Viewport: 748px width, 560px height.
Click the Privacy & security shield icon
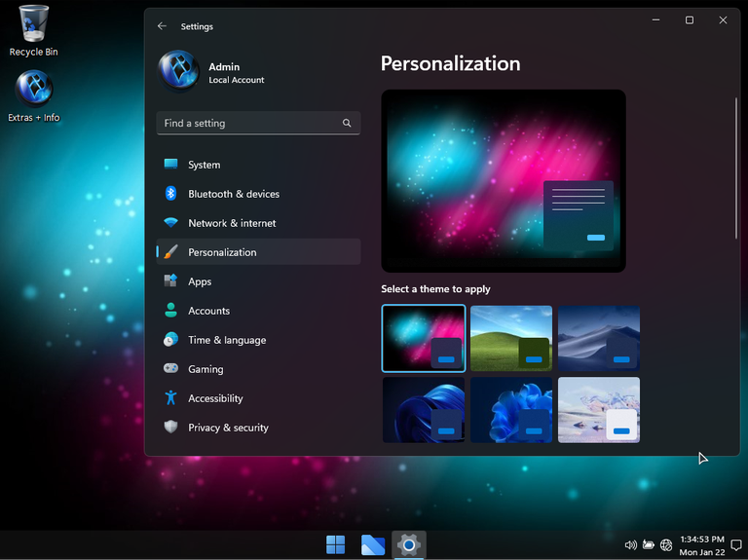click(x=171, y=428)
